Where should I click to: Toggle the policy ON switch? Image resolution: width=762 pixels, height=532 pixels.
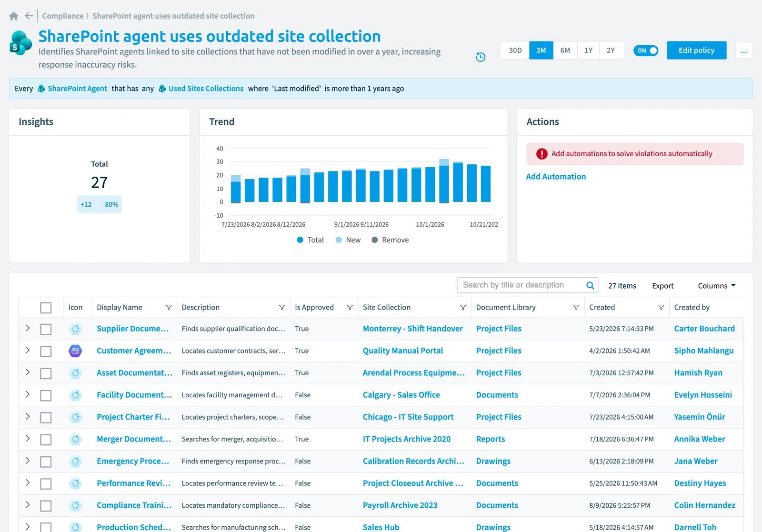click(x=646, y=50)
